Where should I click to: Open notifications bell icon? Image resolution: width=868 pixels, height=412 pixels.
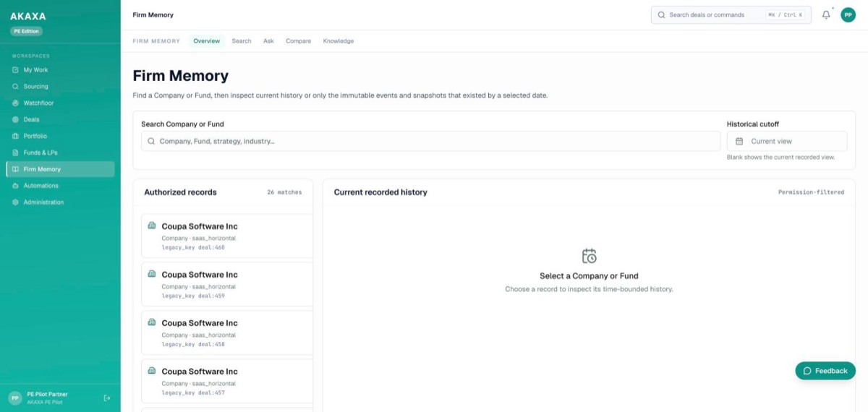826,14
